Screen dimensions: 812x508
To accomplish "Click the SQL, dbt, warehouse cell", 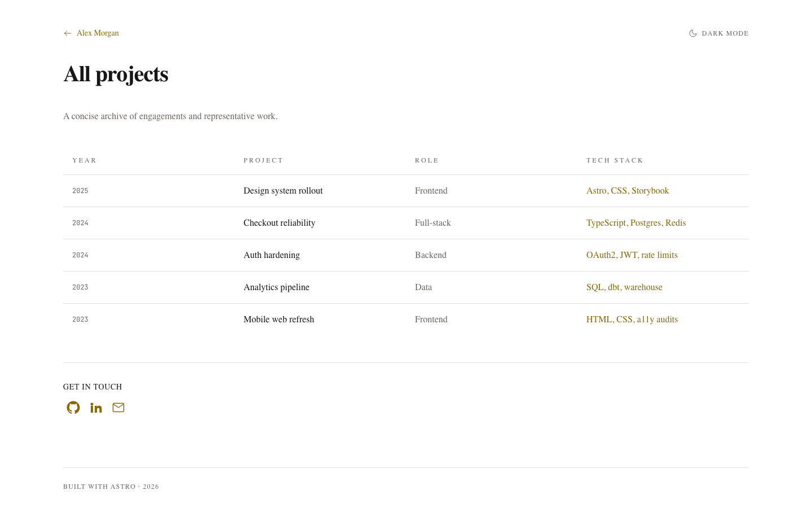I will pos(624,287).
